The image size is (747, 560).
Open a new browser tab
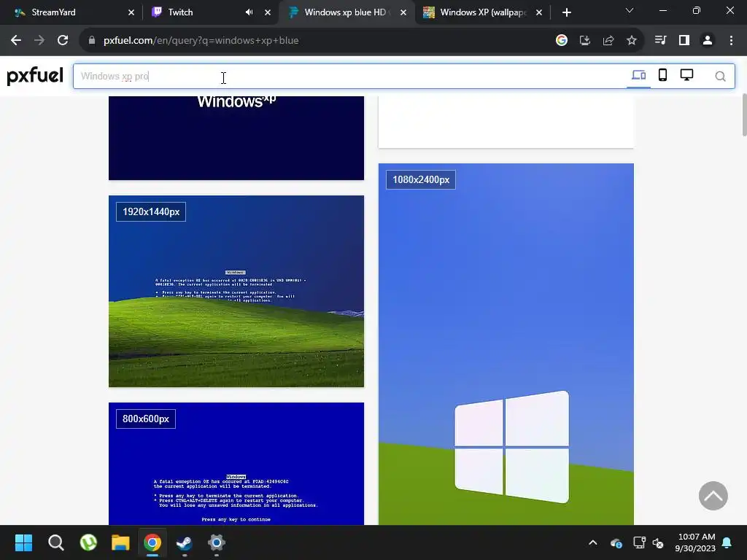pos(566,12)
